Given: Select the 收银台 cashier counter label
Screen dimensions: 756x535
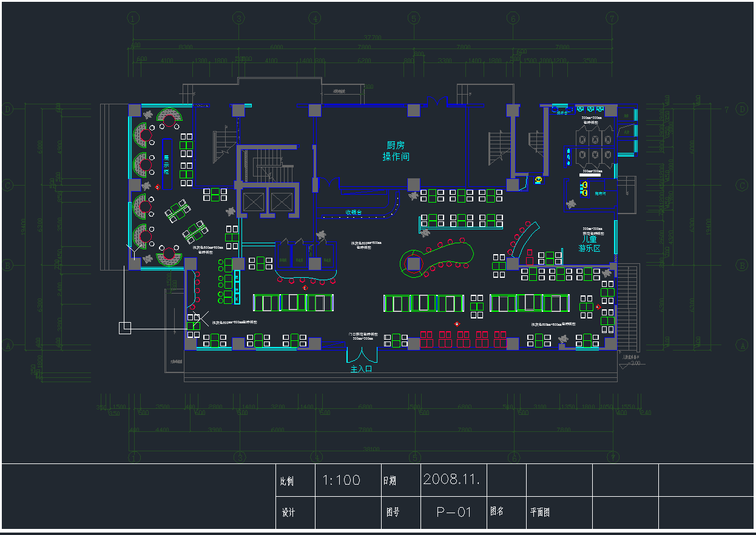Looking at the screenshot, I should (354, 212).
